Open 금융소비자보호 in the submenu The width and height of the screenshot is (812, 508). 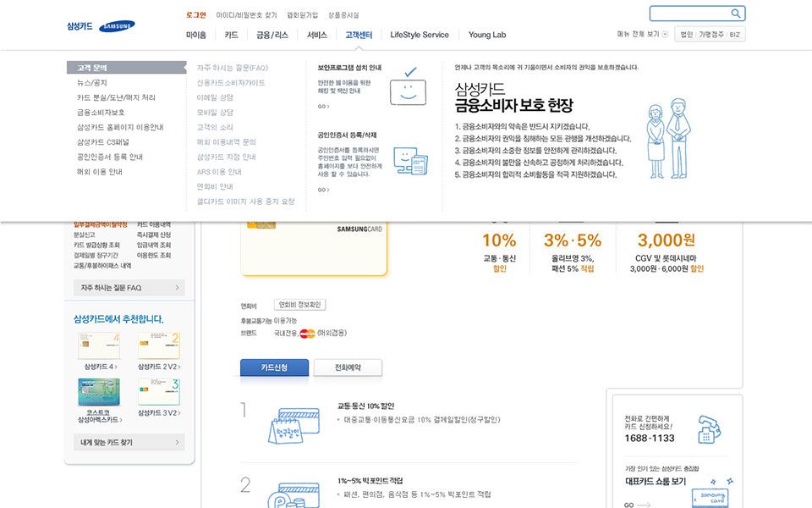coord(101,112)
